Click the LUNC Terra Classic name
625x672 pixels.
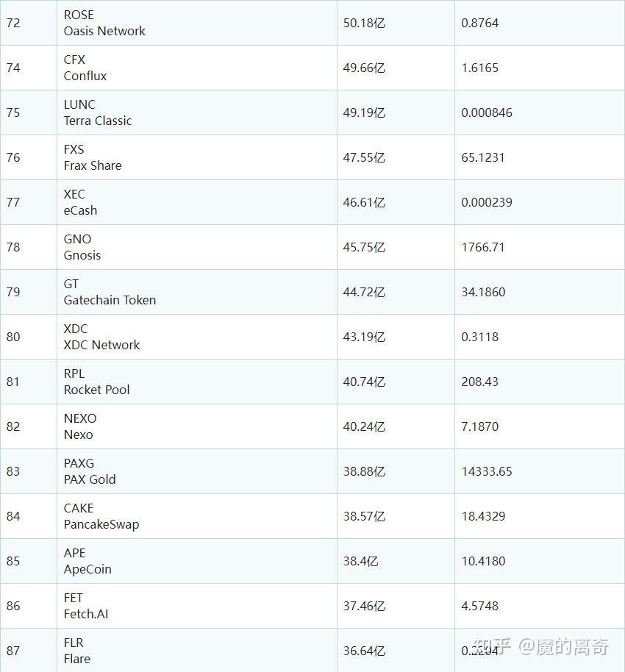tap(97, 112)
